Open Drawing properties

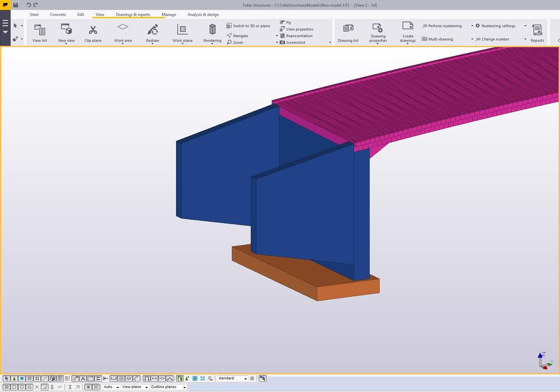[x=378, y=33]
